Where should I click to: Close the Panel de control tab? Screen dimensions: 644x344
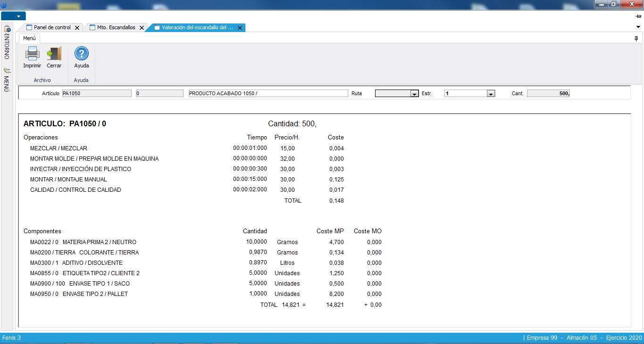pyautogui.click(x=77, y=28)
